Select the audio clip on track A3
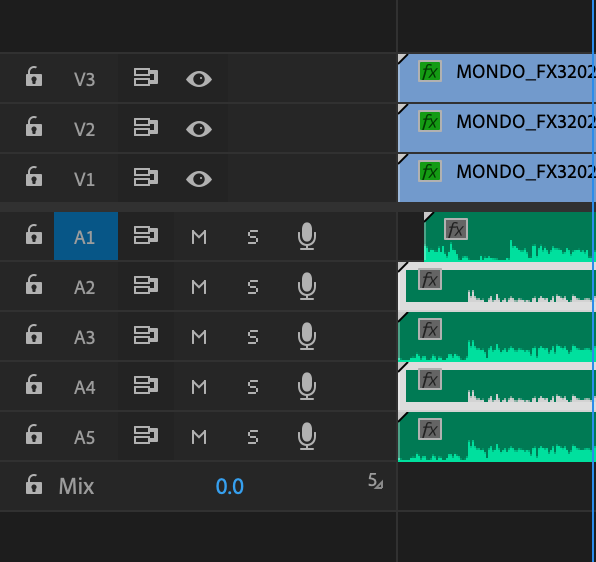 [x=497, y=337]
